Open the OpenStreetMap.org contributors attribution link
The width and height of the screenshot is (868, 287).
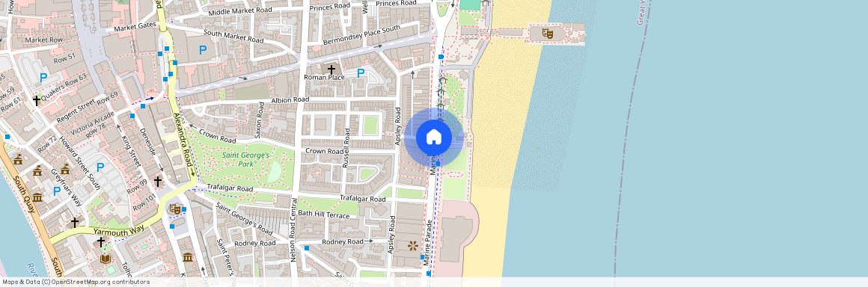click(x=101, y=282)
